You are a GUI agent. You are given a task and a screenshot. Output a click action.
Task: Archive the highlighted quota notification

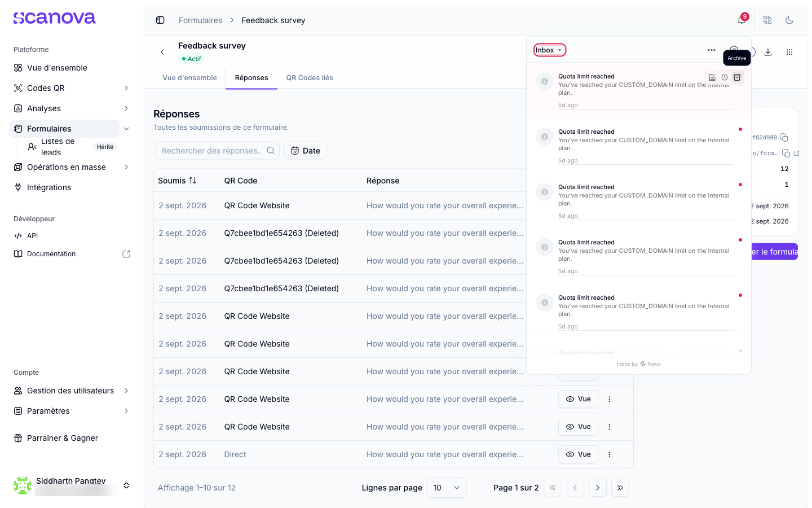737,77
